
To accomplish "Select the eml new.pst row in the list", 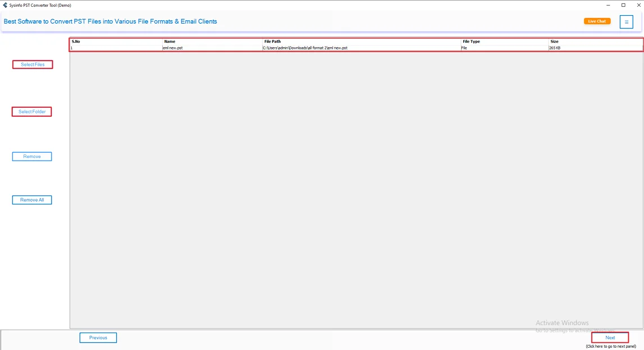I will [x=225, y=48].
